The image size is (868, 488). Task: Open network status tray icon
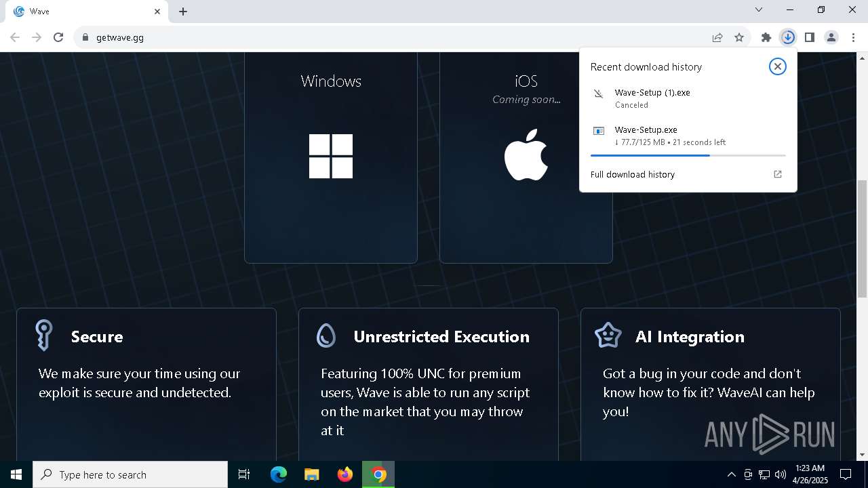tap(764, 474)
